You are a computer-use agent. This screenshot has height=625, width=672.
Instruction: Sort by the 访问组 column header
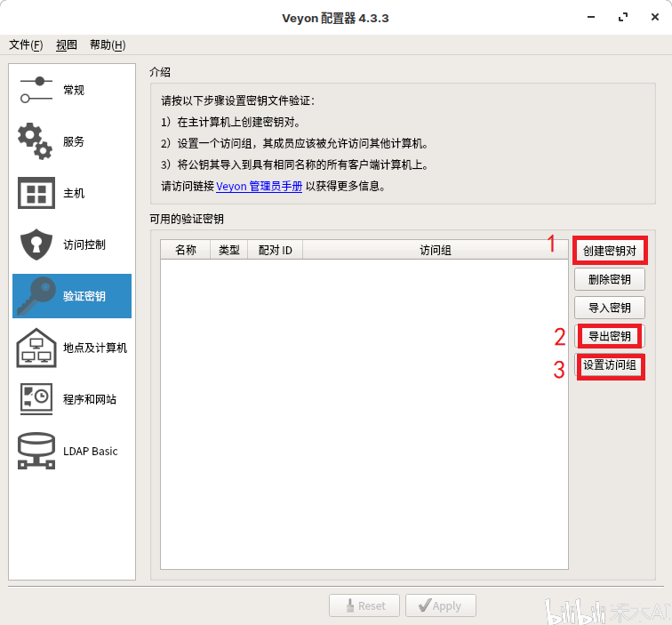point(435,250)
